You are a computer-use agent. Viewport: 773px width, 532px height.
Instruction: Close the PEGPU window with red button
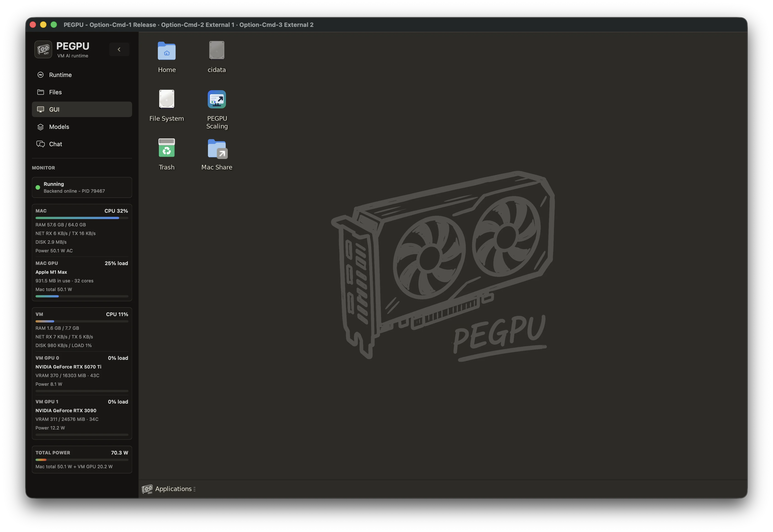coord(33,25)
